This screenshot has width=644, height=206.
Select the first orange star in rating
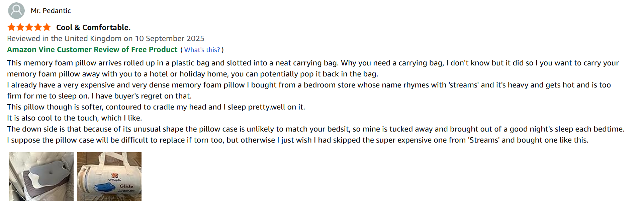point(11,27)
